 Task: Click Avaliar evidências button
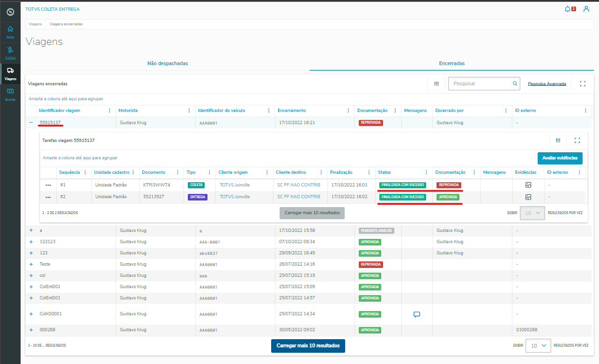[560, 158]
